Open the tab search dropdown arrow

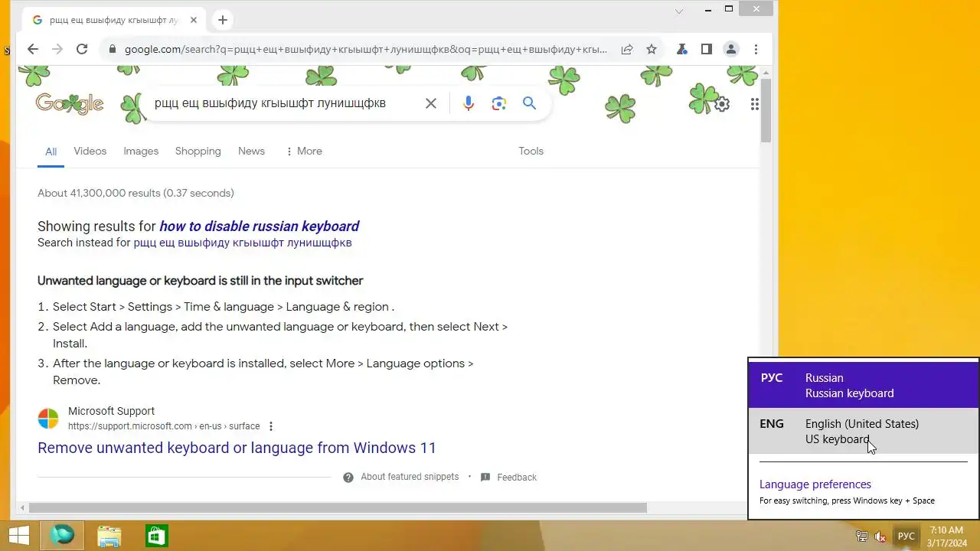click(678, 11)
